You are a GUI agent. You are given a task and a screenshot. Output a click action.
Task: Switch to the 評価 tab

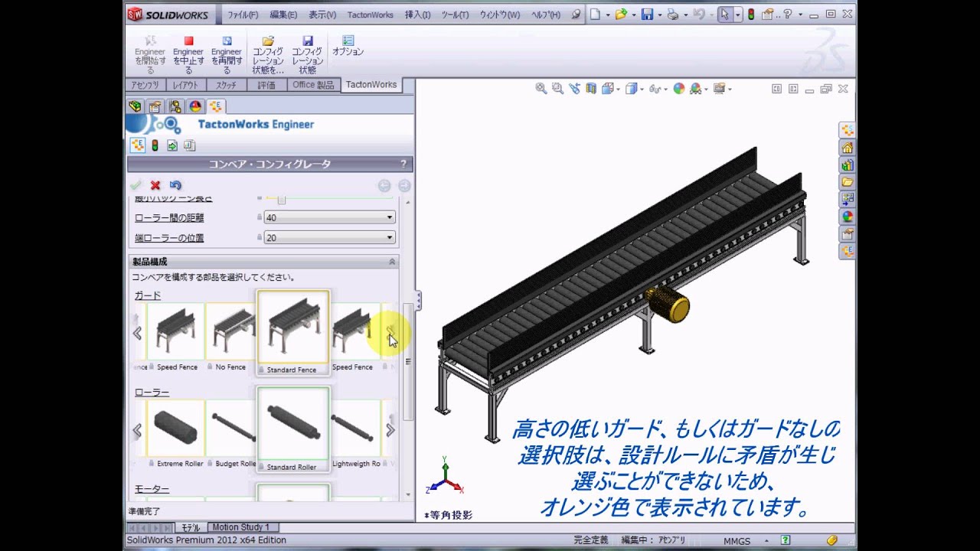point(266,85)
